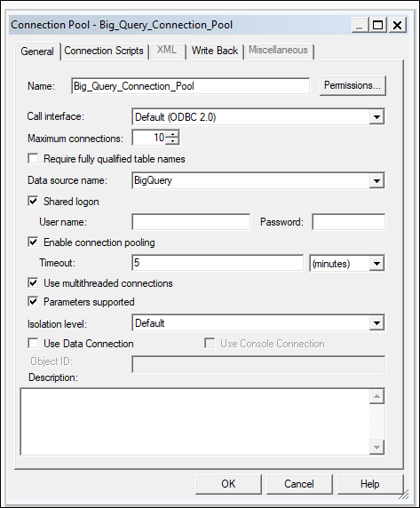Click the Description scrollbar down arrow
This screenshot has height=508, width=420.
(x=376, y=448)
